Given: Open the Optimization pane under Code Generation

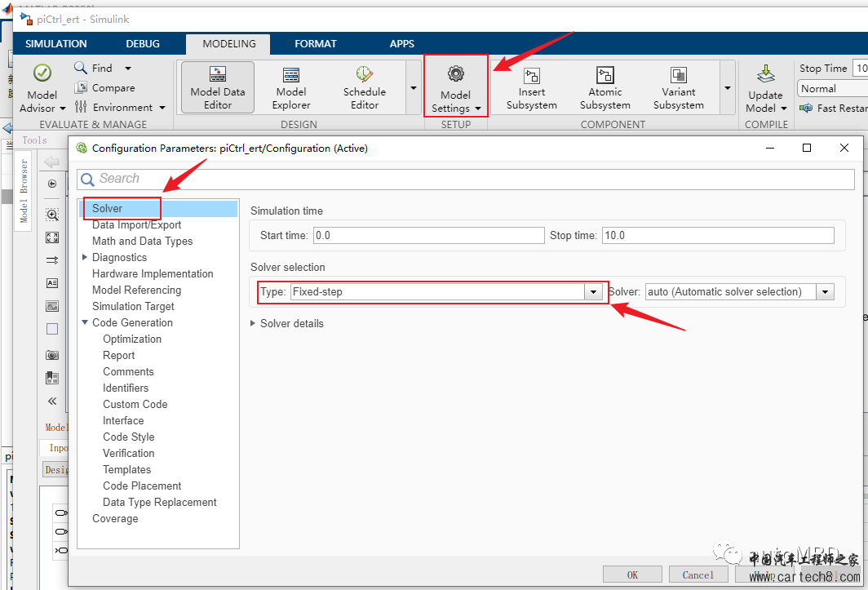Looking at the screenshot, I should click(x=132, y=339).
